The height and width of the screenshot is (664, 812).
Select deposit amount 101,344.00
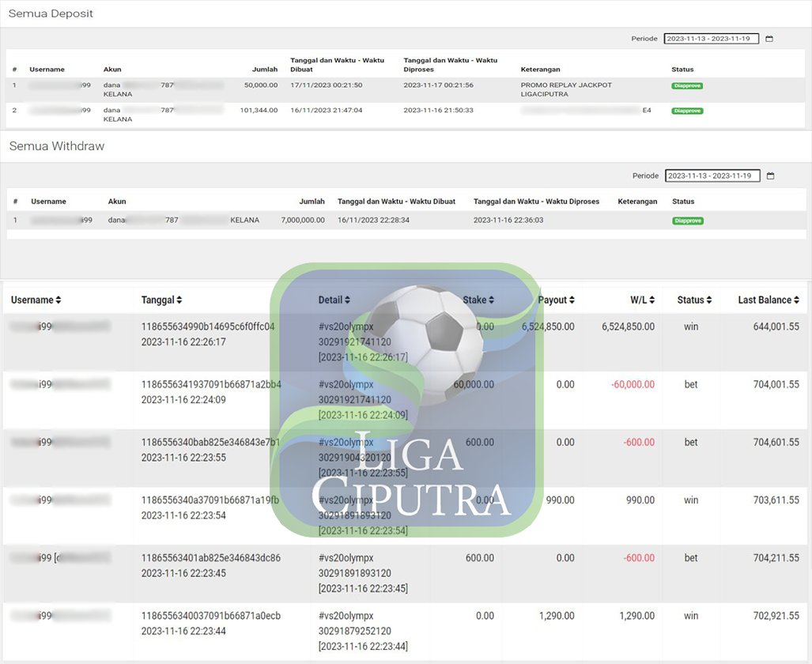[259, 110]
